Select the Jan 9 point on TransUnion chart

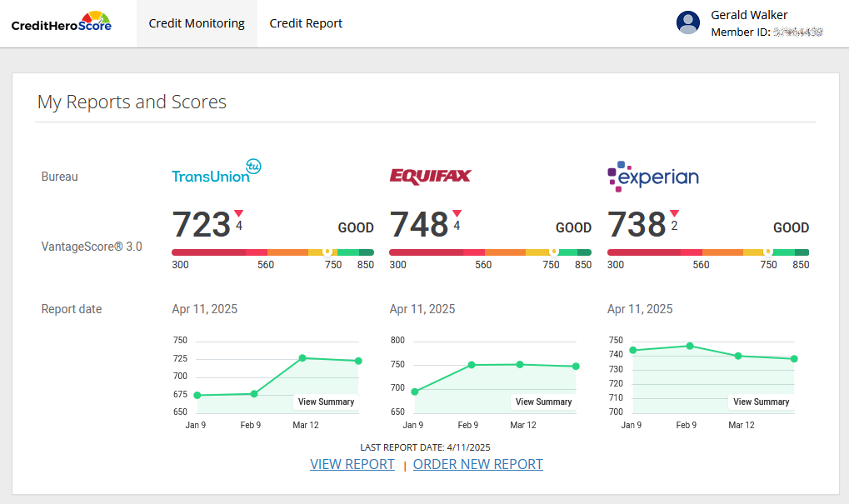point(197,395)
